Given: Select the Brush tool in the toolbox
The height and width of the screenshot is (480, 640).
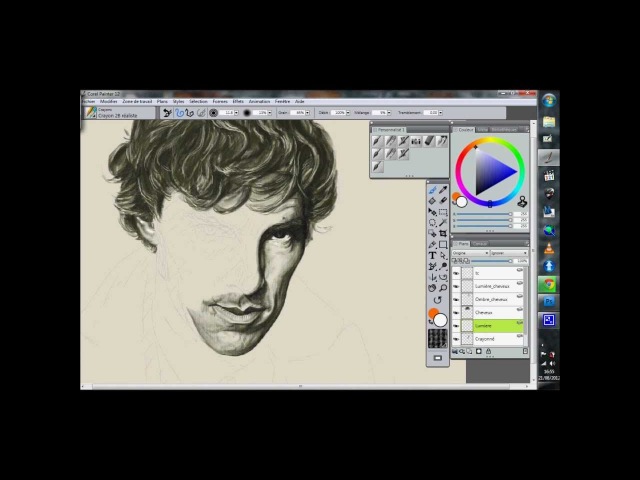Looking at the screenshot, I should click(432, 190).
